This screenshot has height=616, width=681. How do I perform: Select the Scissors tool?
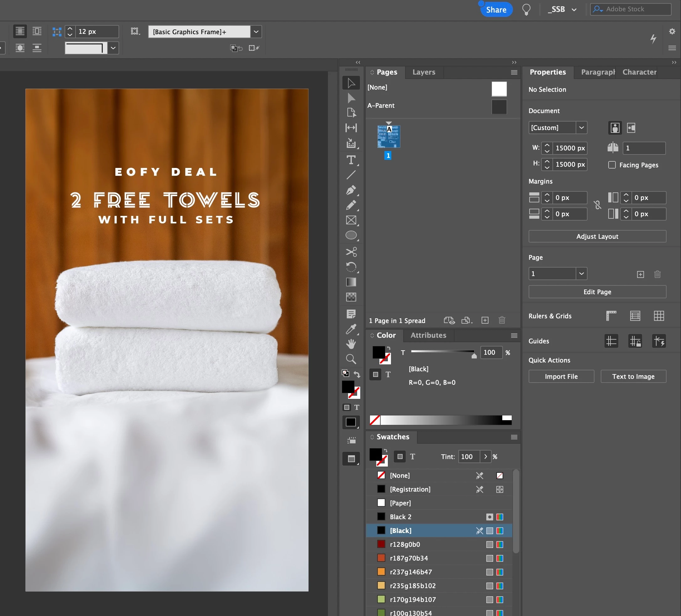pyautogui.click(x=351, y=252)
